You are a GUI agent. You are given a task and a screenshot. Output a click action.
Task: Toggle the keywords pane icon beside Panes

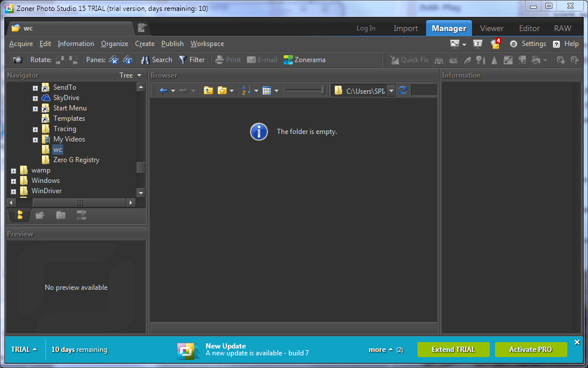click(114, 60)
